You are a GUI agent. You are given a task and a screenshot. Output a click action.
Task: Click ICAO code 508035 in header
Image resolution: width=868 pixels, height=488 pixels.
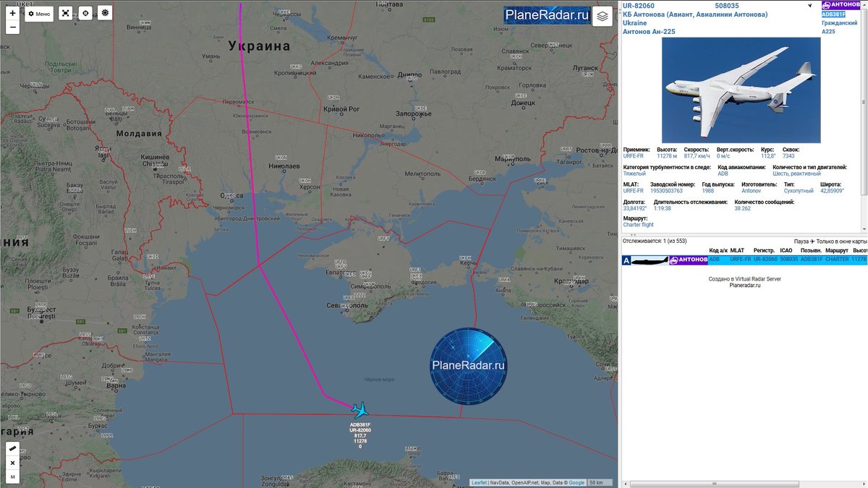[726, 6]
